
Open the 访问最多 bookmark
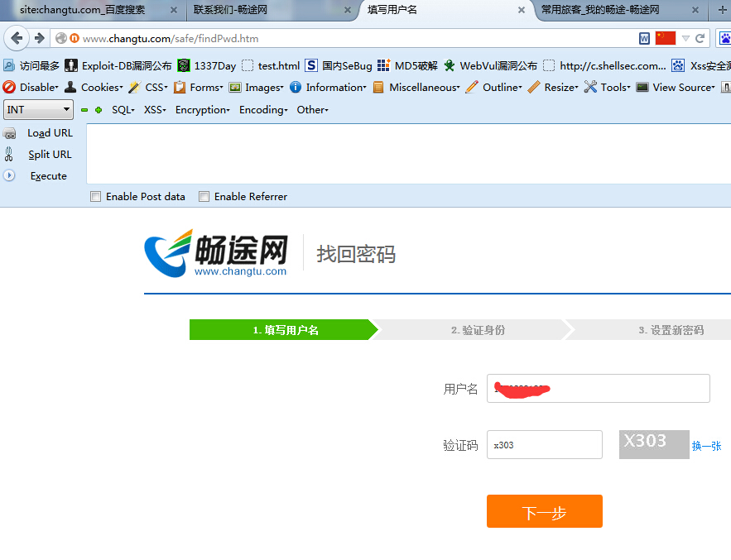point(31,65)
